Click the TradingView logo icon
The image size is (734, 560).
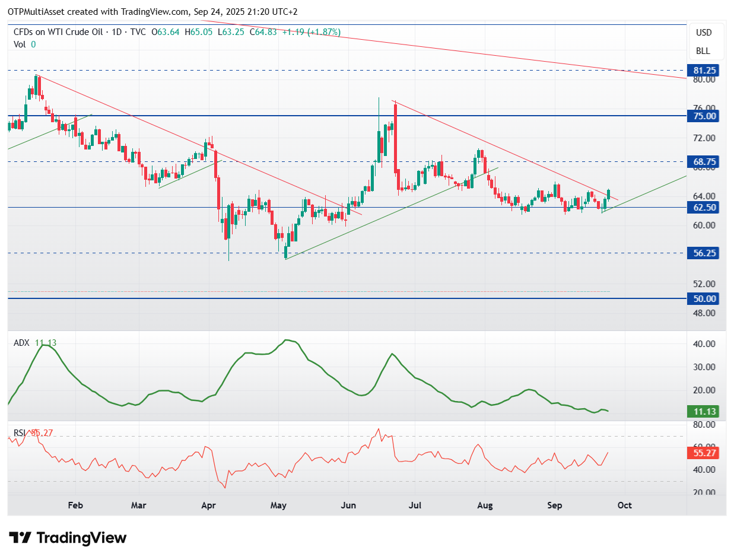click(20, 538)
